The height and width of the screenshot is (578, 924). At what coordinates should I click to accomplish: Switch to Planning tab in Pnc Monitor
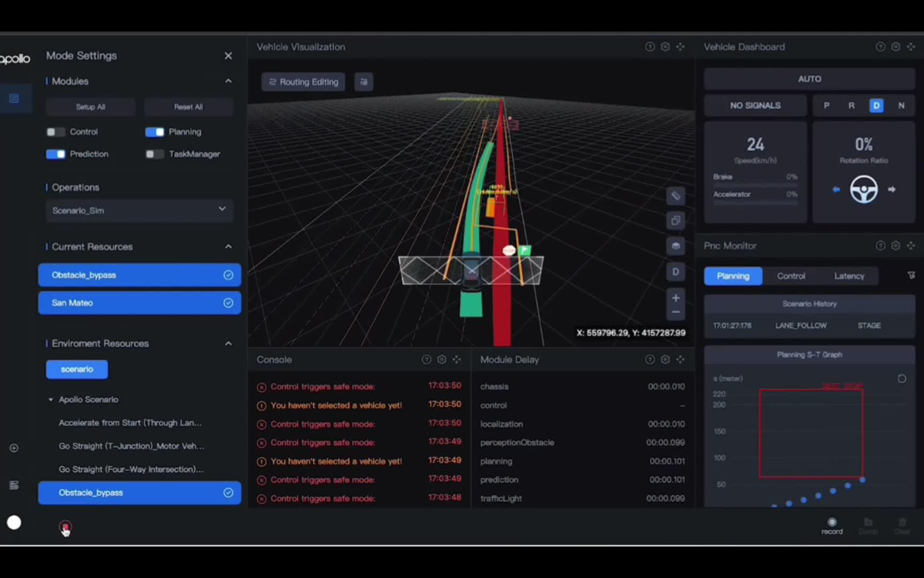pos(733,276)
